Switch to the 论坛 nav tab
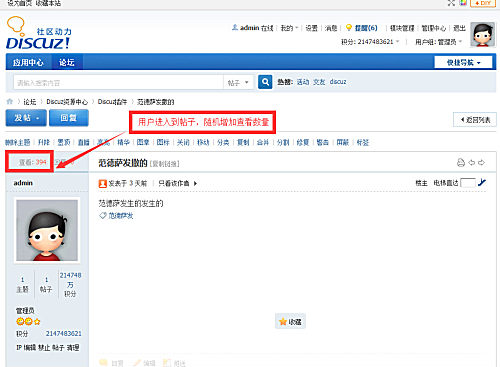The image size is (500, 367). click(67, 62)
